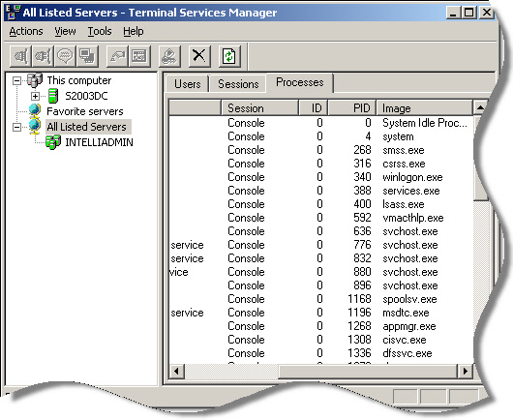Viewport: 513px width, 420px height.
Task: Select the dfssvc.exe process
Action: 320,353
